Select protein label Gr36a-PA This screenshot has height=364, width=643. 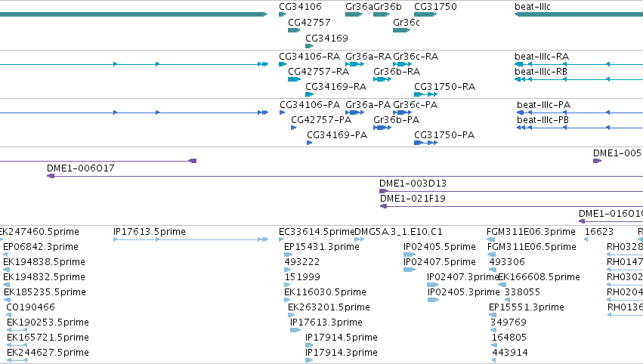(368, 104)
